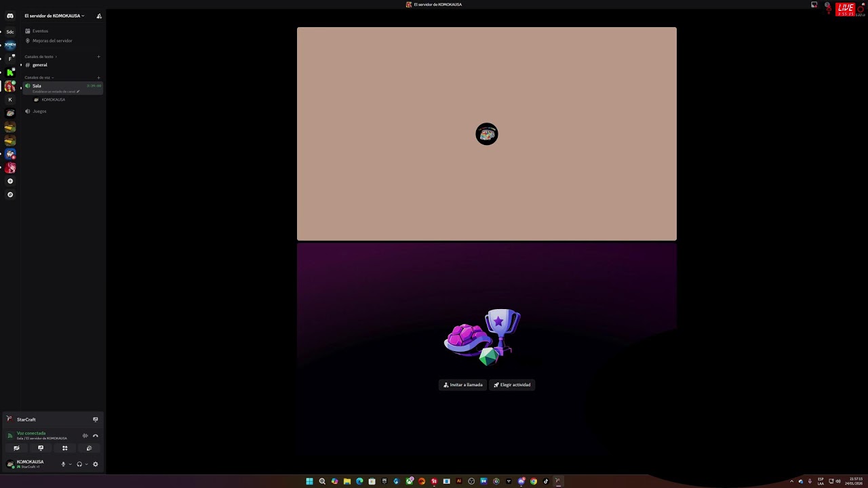
Task: Click invite people icon beside server name
Action: (99, 16)
